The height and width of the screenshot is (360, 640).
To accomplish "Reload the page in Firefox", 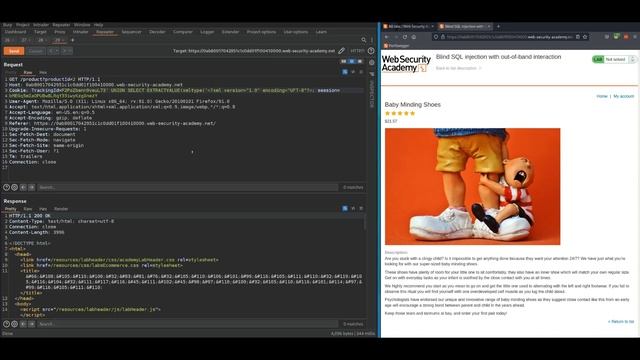I will (404, 37).
